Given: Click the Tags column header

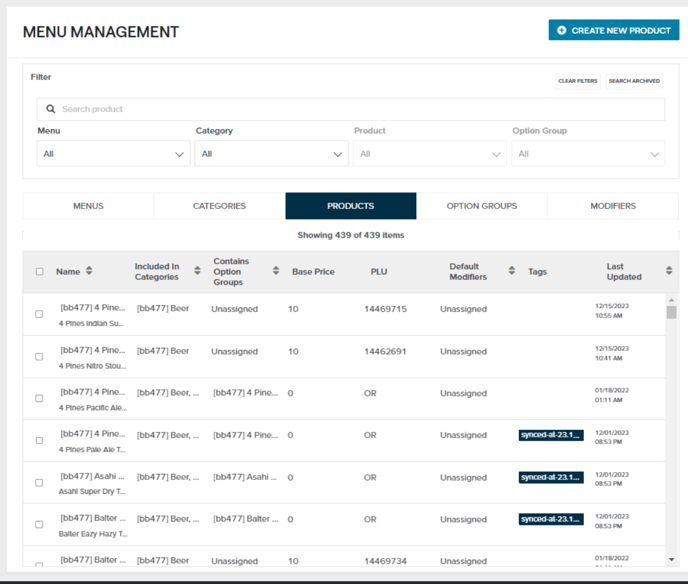Looking at the screenshot, I should (x=537, y=272).
